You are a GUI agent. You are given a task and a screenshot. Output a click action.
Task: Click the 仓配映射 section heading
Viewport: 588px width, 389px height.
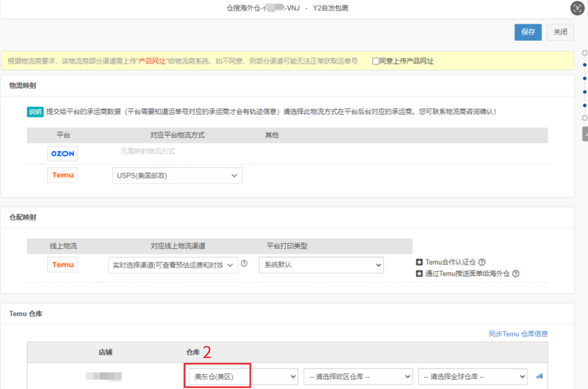pos(23,217)
